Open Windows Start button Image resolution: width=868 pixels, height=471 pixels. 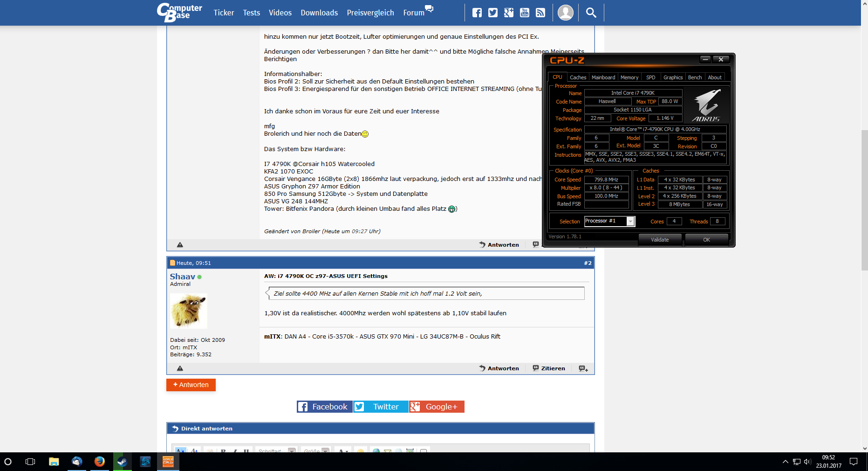[8, 462]
